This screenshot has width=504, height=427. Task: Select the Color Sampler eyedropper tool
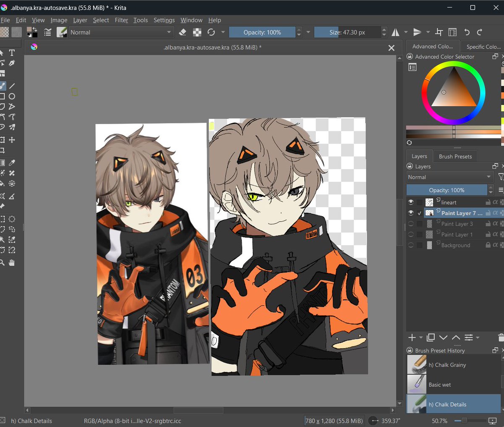pyautogui.click(x=12, y=162)
